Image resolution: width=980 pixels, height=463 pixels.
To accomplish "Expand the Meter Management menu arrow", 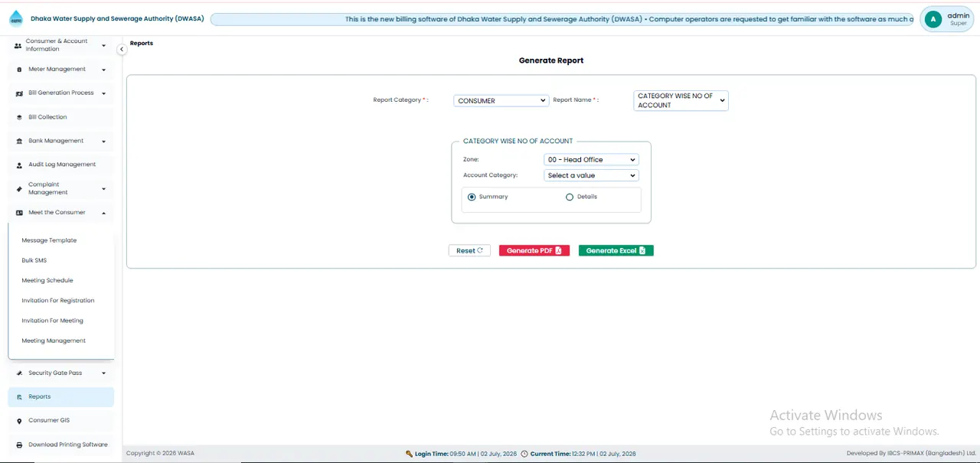I will pyautogui.click(x=104, y=70).
